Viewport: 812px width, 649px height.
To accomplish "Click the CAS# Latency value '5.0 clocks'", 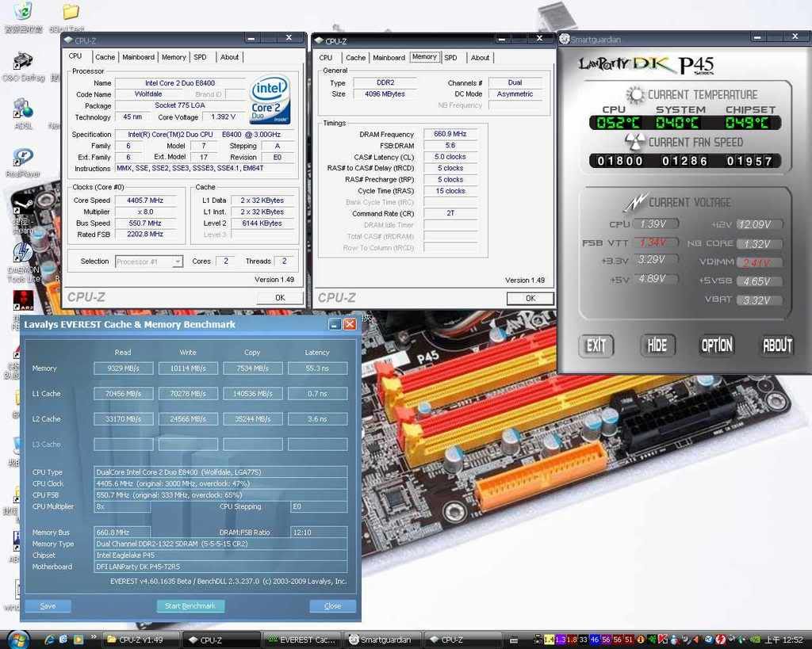I will point(450,157).
